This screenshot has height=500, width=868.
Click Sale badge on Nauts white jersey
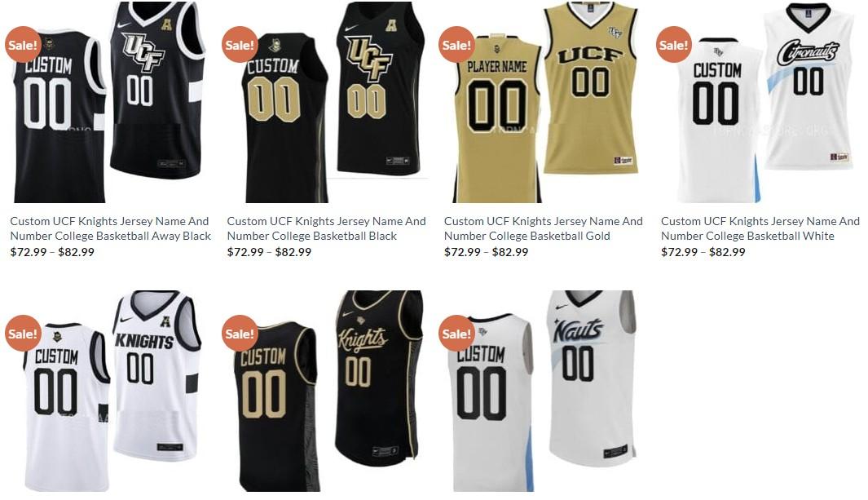[x=456, y=334]
